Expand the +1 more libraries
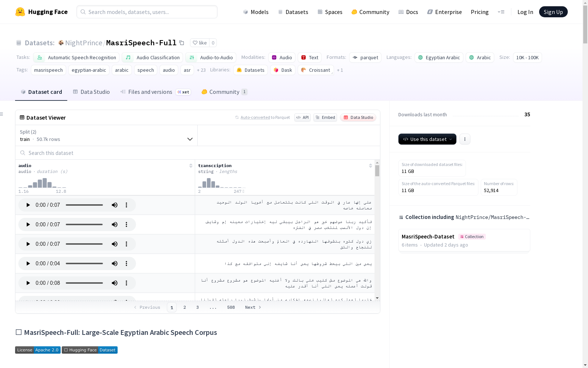Viewport: 588px width, 368px height. point(340,70)
